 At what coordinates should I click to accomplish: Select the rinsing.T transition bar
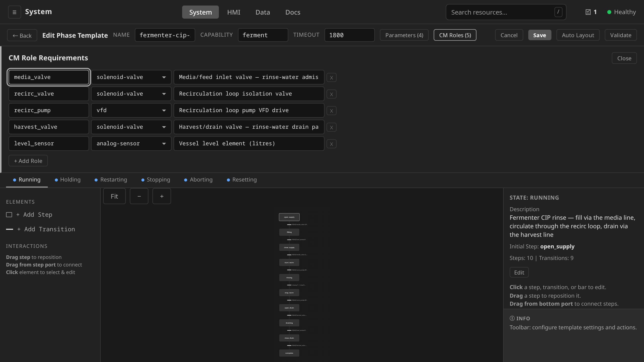tap(289, 285)
